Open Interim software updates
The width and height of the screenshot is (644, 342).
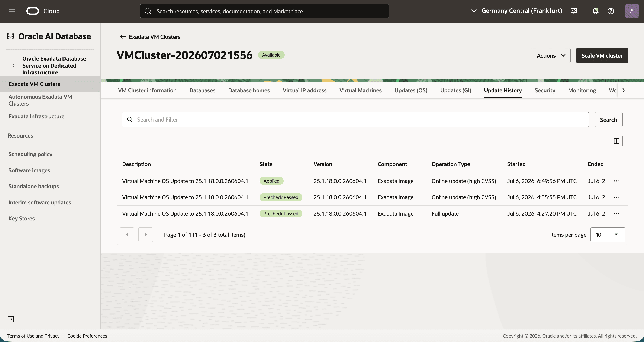(x=40, y=203)
